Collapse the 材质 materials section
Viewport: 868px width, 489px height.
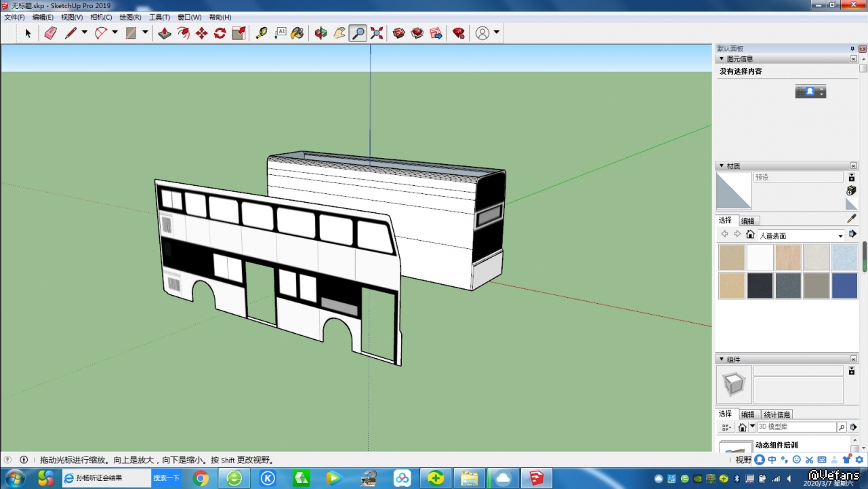click(x=722, y=166)
